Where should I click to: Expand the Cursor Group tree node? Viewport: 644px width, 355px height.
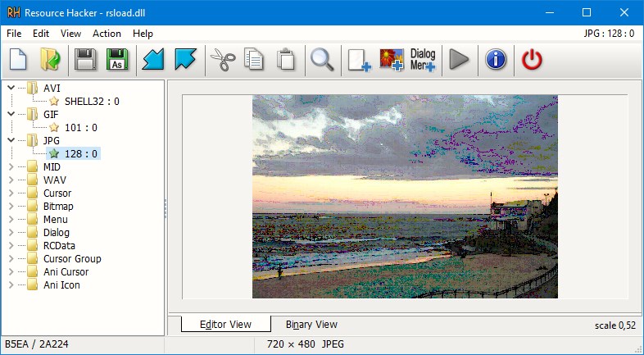[11, 259]
